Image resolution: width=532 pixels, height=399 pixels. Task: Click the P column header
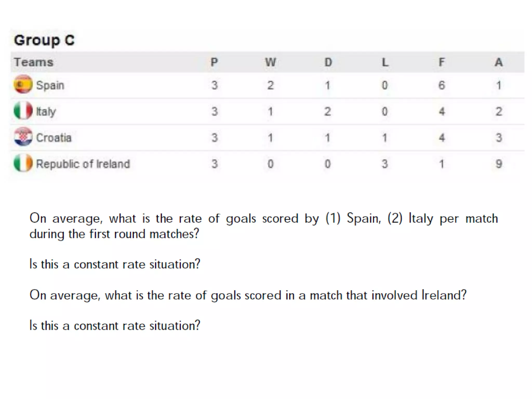pyautogui.click(x=214, y=62)
